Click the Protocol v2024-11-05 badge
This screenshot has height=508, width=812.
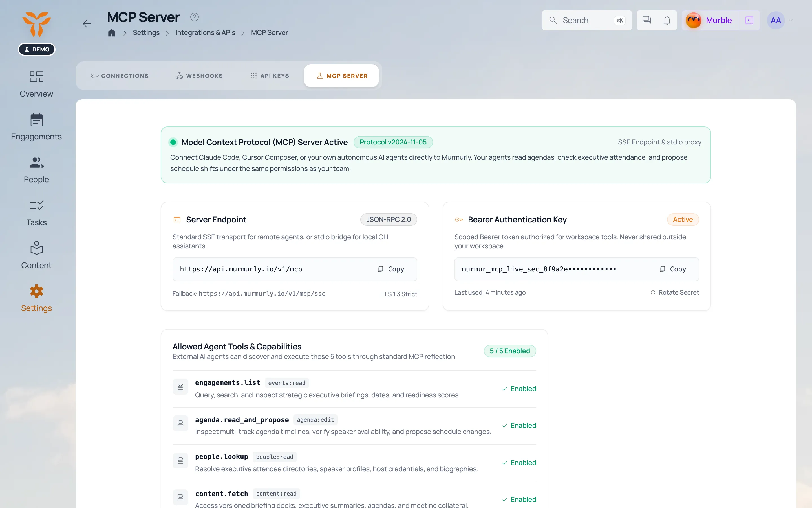coord(393,142)
